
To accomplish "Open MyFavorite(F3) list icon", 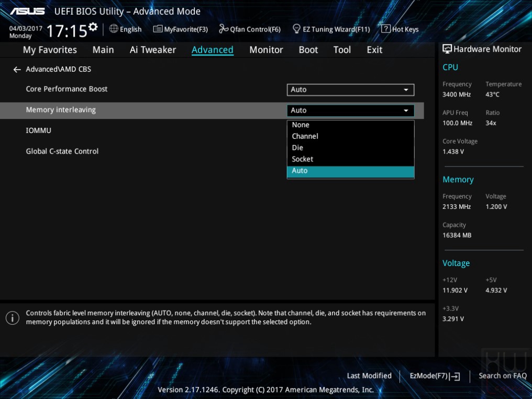I will [x=158, y=29].
